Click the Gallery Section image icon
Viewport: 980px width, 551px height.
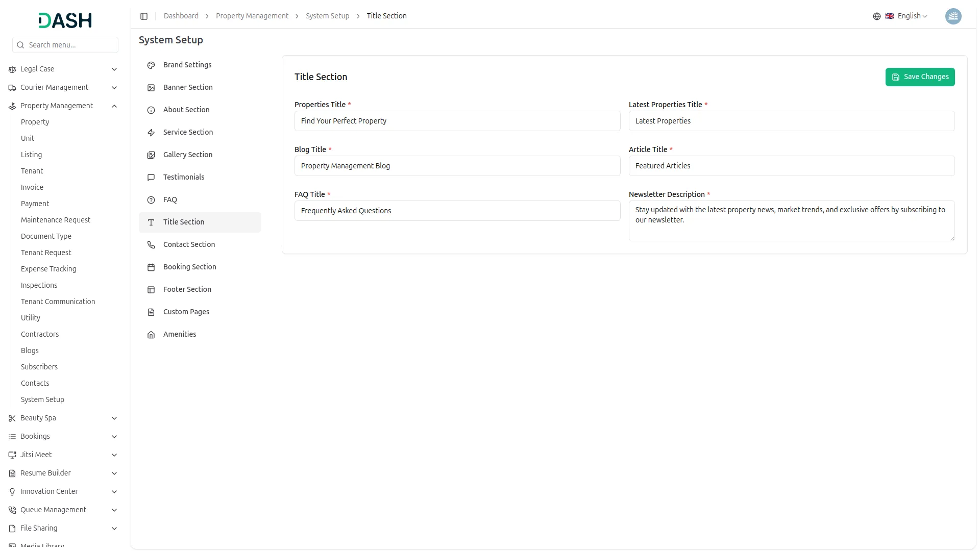pyautogui.click(x=151, y=155)
